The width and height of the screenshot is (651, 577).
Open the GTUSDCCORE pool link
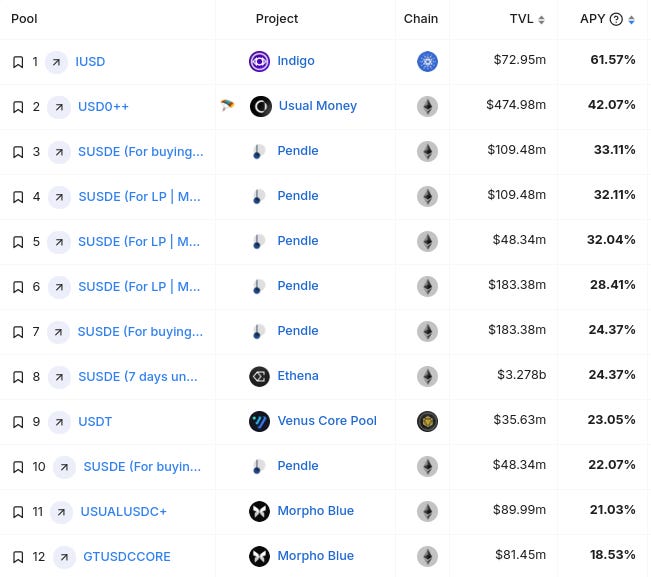127,557
